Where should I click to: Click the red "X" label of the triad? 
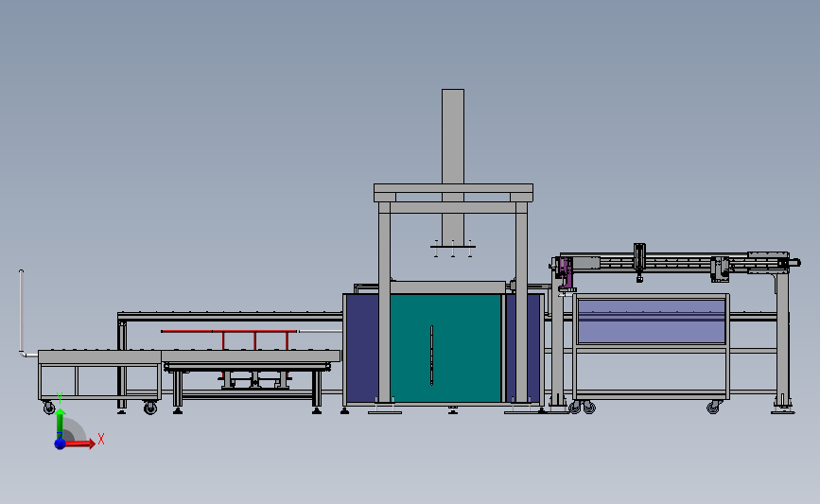(x=101, y=439)
